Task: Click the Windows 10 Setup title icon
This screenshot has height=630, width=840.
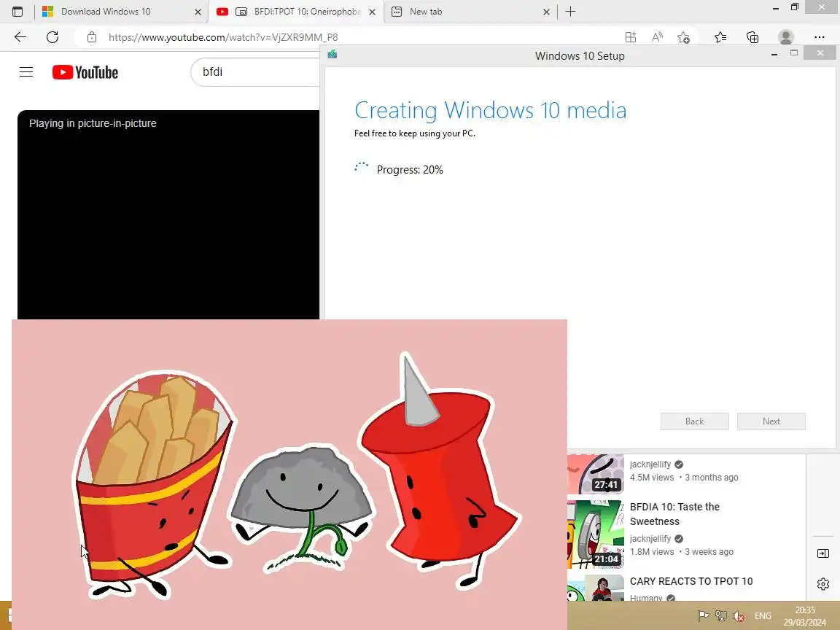Action: (332, 54)
